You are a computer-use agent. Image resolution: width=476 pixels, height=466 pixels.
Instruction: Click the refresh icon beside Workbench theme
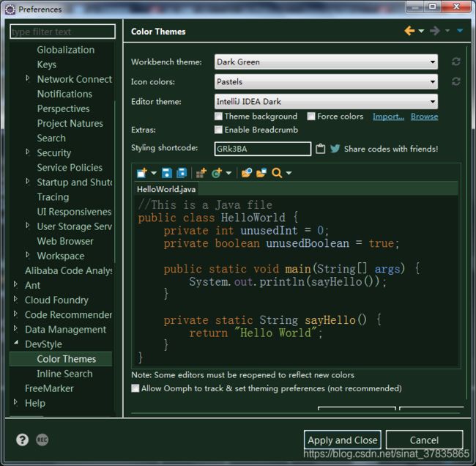tap(455, 62)
